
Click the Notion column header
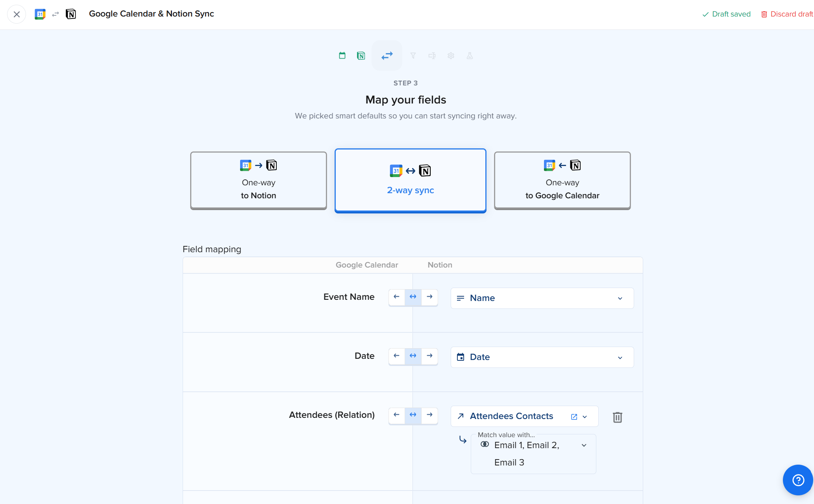(x=440, y=265)
